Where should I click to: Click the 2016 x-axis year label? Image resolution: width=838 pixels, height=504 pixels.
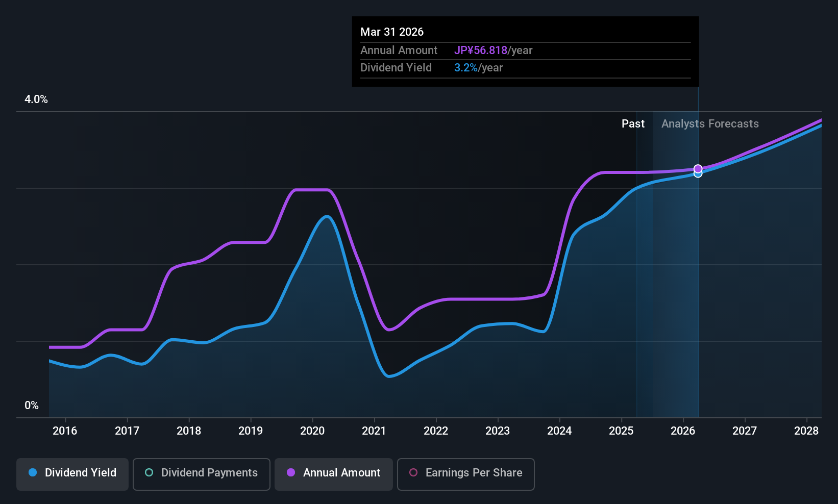click(65, 431)
